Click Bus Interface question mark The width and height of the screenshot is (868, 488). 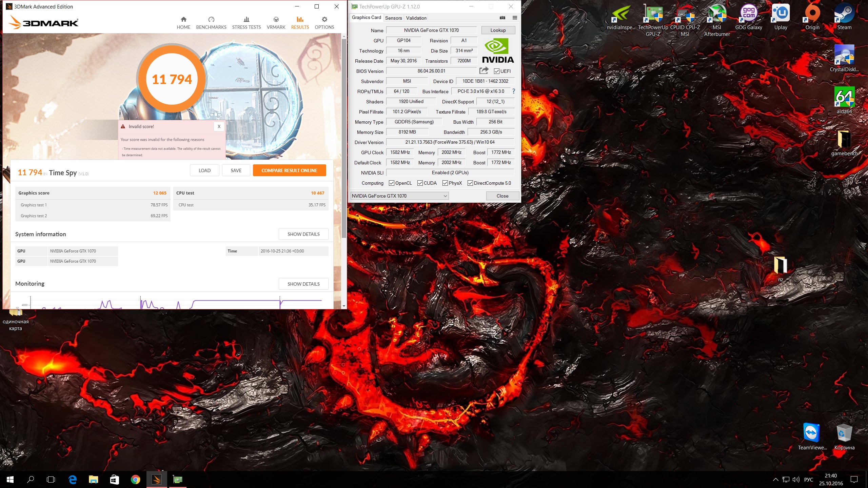click(x=513, y=91)
